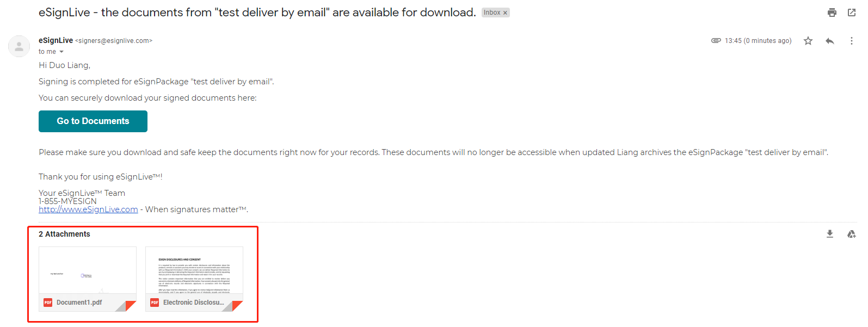Click the Inbox label tag
The width and height of the screenshot is (868, 327).
point(492,13)
